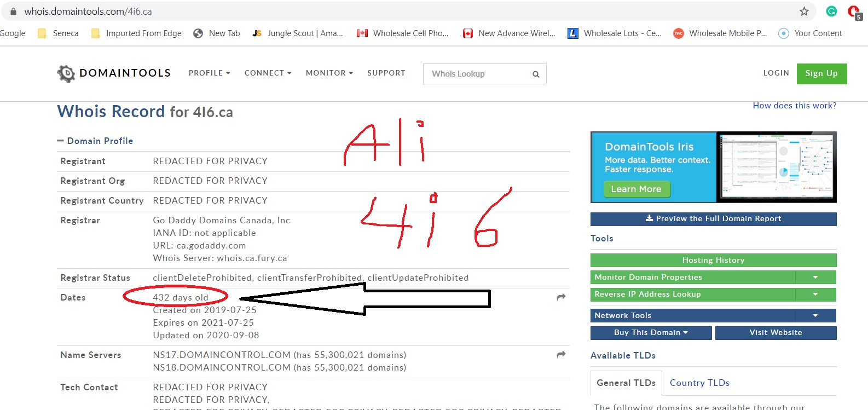Click the 'Tech Contact' row label
868x410 pixels.
pyautogui.click(x=89, y=387)
